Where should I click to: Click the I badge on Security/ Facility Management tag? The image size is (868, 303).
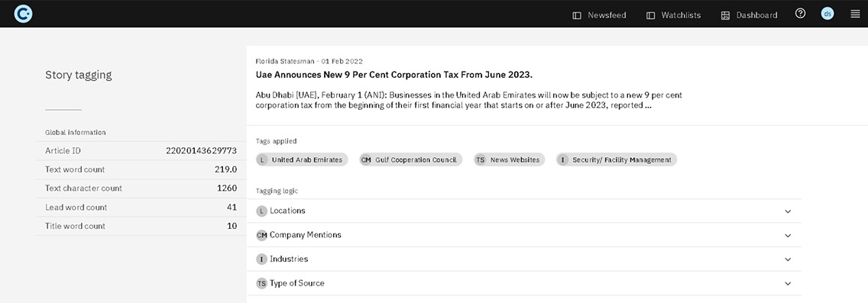(x=563, y=160)
